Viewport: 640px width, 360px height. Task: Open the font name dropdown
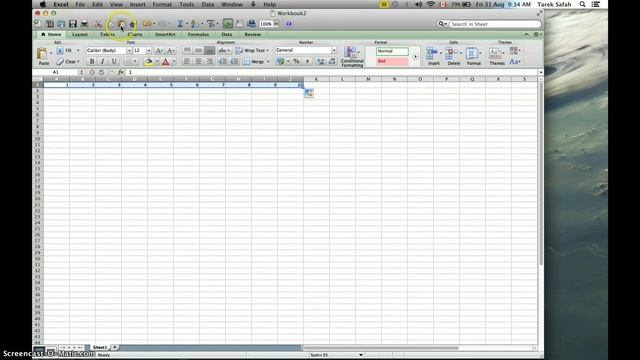click(x=129, y=51)
